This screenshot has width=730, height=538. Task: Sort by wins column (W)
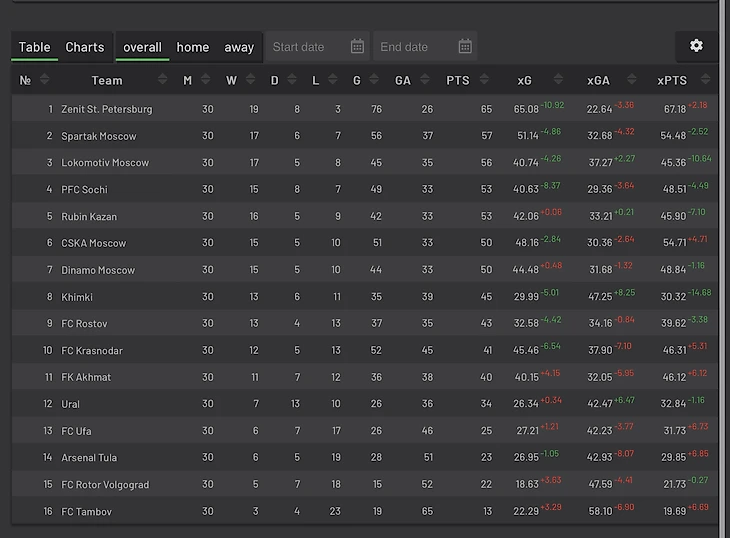coord(250,80)
